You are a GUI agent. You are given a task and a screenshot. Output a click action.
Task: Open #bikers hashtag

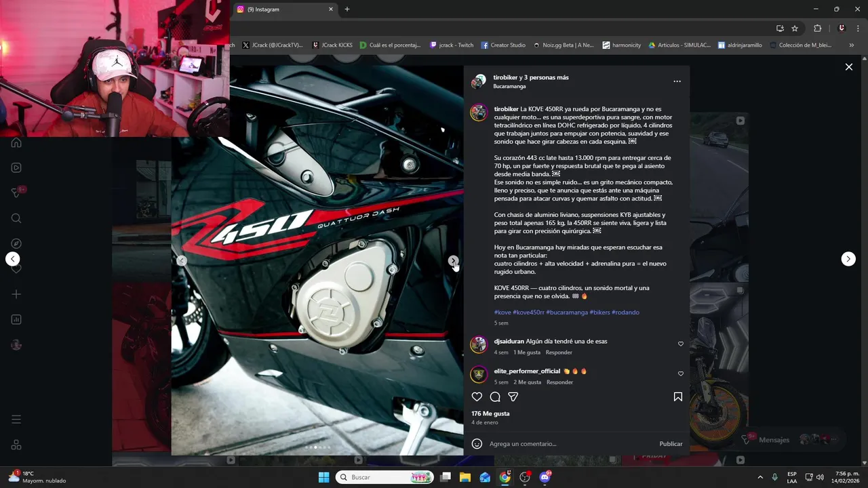coord(599,312)
